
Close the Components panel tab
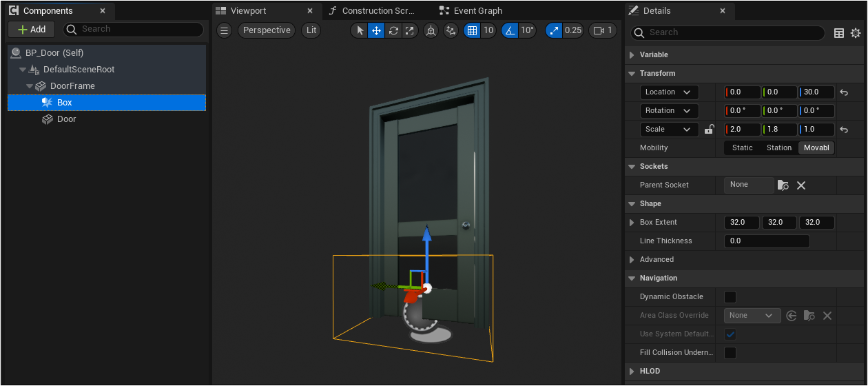click(x=103, y=11)
